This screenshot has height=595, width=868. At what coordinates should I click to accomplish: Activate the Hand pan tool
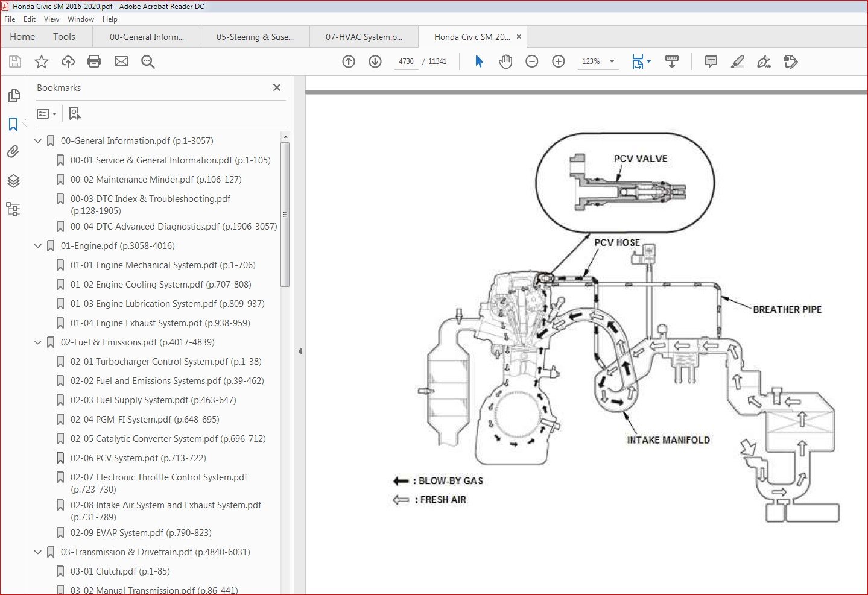click(505, 61)
